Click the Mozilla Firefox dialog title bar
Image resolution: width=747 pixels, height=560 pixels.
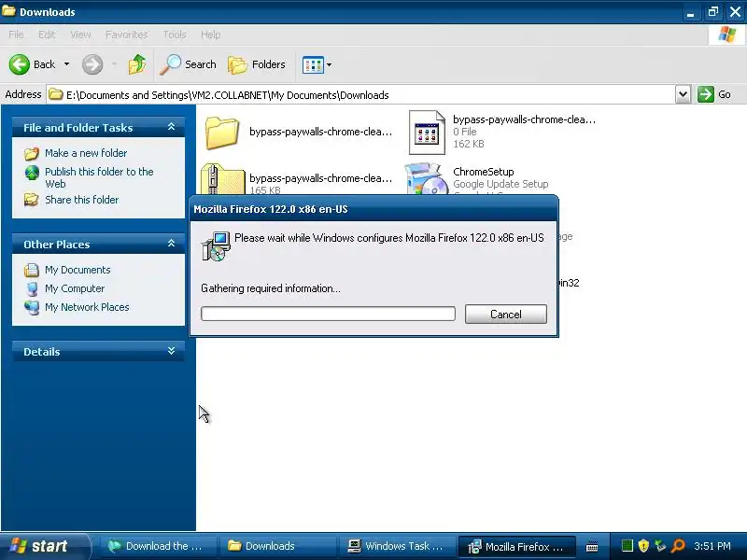pos(374,209)
